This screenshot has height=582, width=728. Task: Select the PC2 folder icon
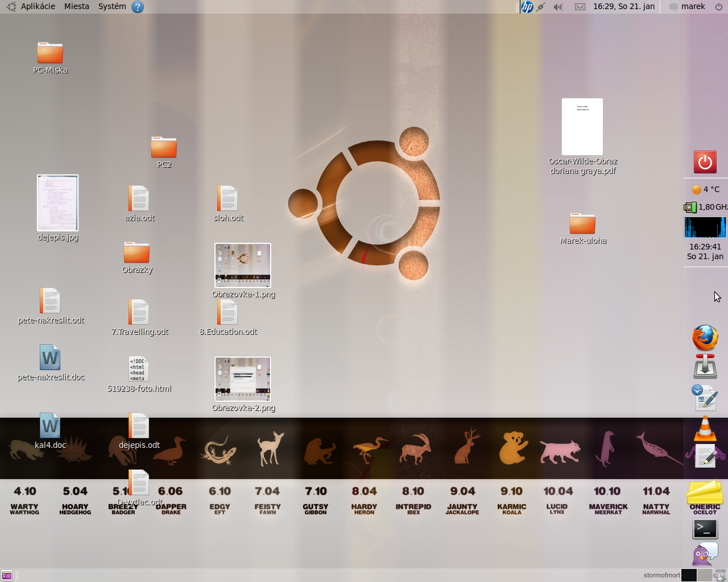pos(164,147)
